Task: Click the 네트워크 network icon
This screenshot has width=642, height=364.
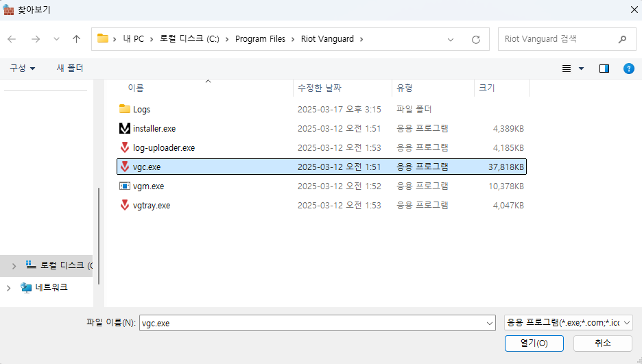Action: point(26,288)
